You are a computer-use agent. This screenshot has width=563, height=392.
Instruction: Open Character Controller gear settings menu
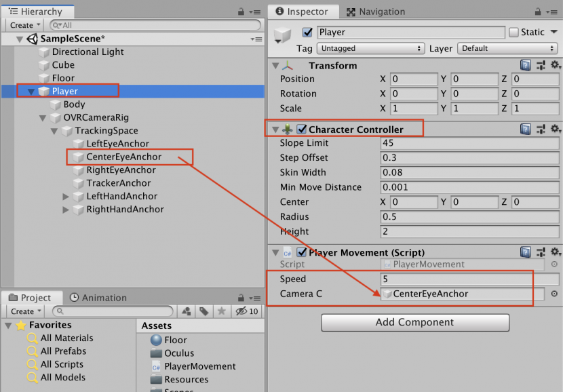[x=556, y=129]
